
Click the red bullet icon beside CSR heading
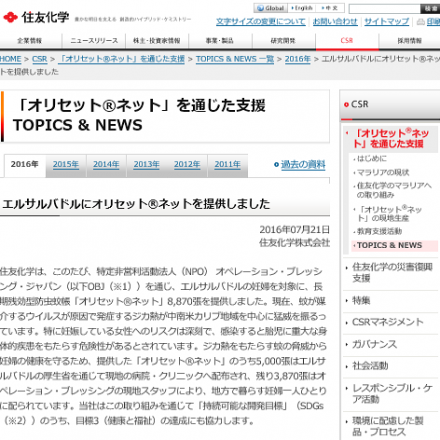point(346,105)
